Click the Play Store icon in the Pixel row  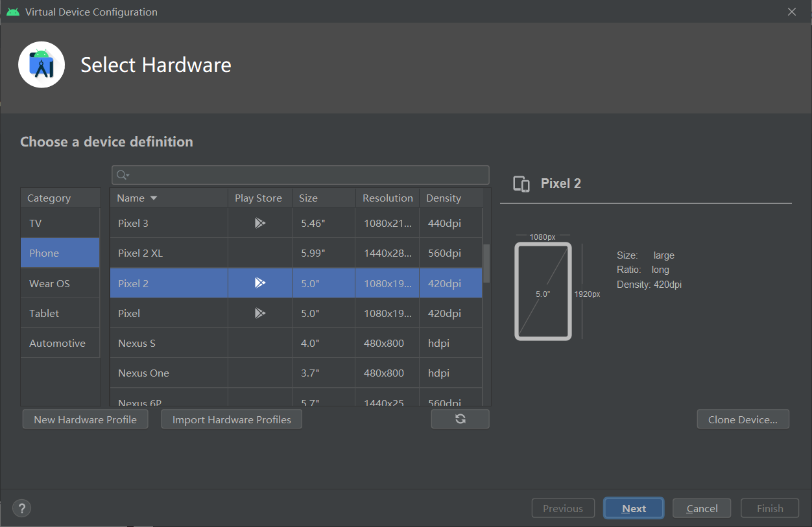259,312
